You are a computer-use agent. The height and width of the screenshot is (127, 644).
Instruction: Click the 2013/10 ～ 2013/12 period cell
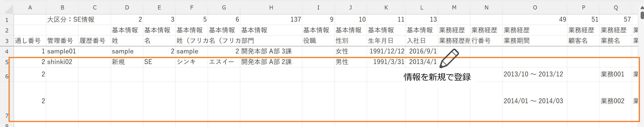click(533, 74)
